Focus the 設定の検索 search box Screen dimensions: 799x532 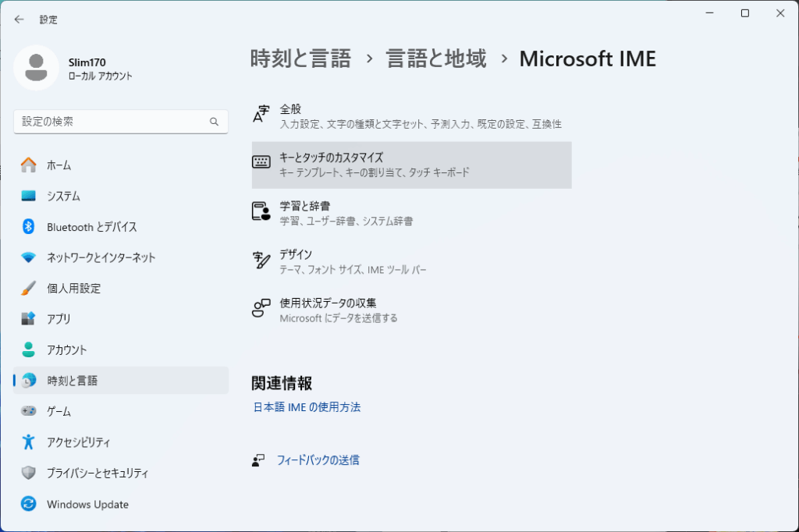coord(121,122)
